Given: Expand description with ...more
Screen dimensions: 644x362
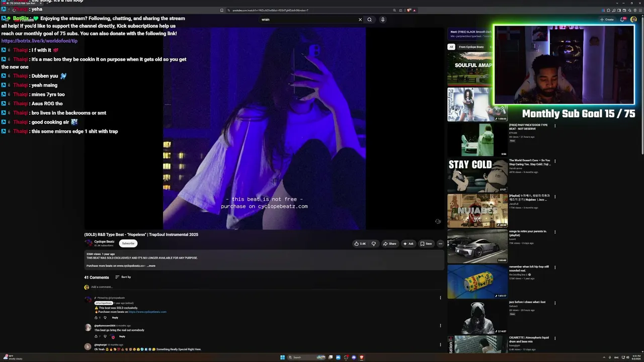Looking at the screenshot, I should [x=151, y=266].
